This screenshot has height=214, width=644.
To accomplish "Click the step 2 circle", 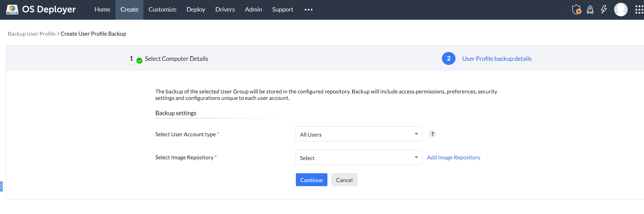I will (x=449, y=58).
